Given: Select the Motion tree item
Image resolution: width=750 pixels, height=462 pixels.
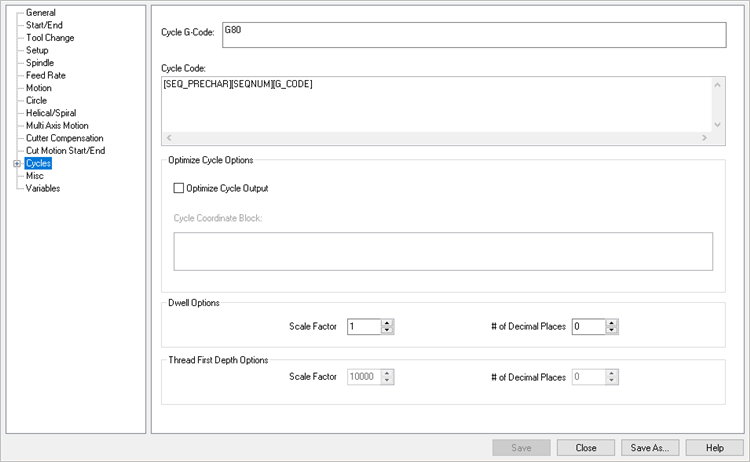Looking at the screenshot, I should [x=38, y=88].
